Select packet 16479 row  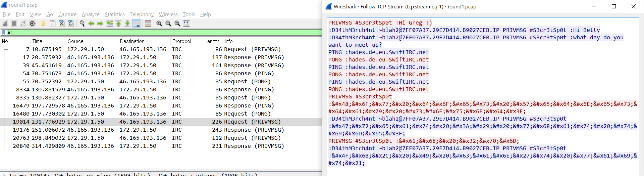161,106
